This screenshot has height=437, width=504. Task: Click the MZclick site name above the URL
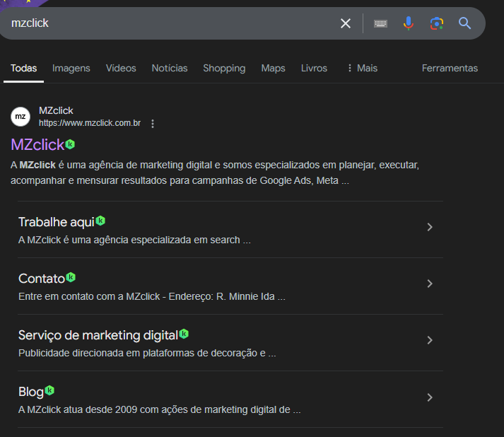(x=56, y=110)
